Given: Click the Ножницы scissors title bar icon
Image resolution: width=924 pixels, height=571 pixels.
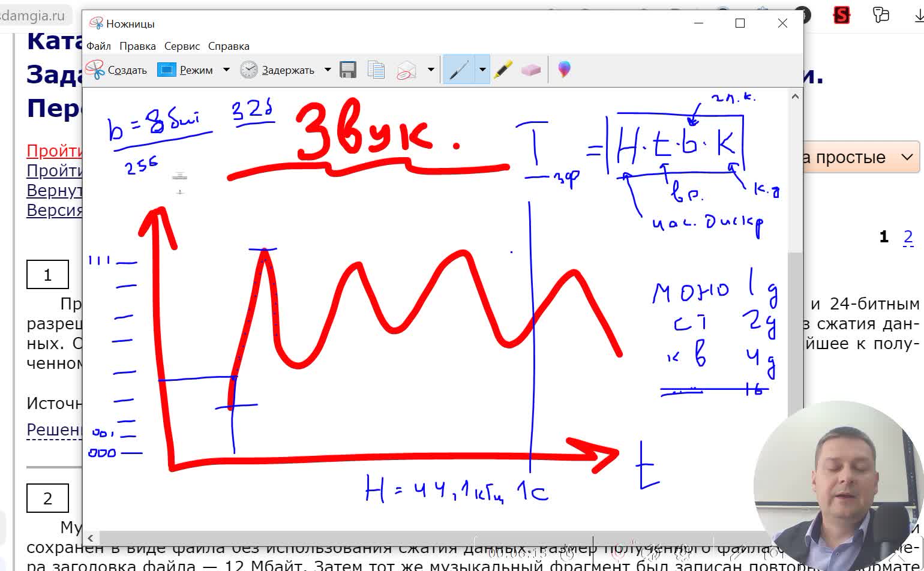Looking at the screenshot, I should tap(95, 23).
